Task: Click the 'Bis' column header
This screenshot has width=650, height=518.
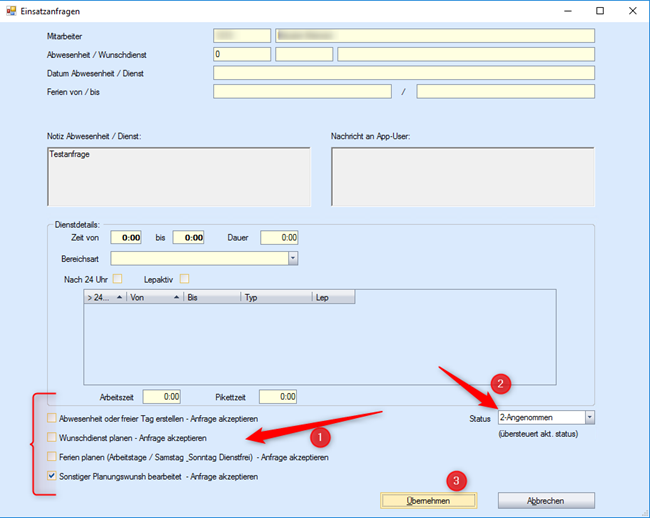Action: tap(211, 297)
